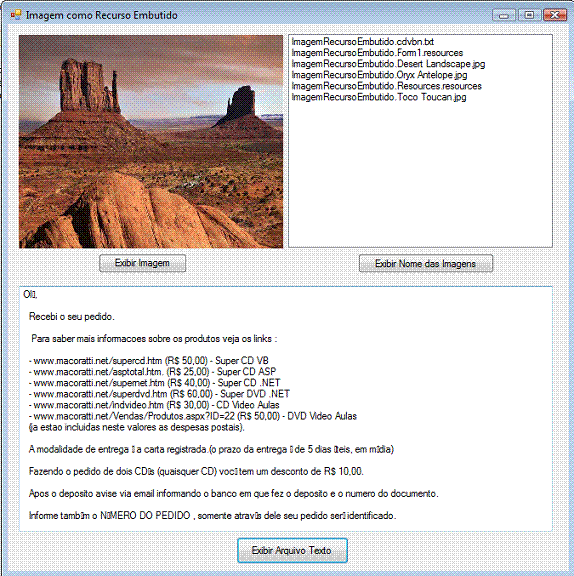574x576 pixels.
Task: Select the Toco Toucan.jpg list entry
Action: point(379,97)
